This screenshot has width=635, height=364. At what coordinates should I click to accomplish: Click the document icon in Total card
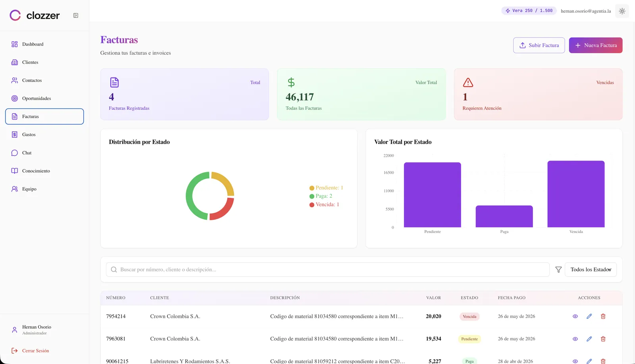114,82
